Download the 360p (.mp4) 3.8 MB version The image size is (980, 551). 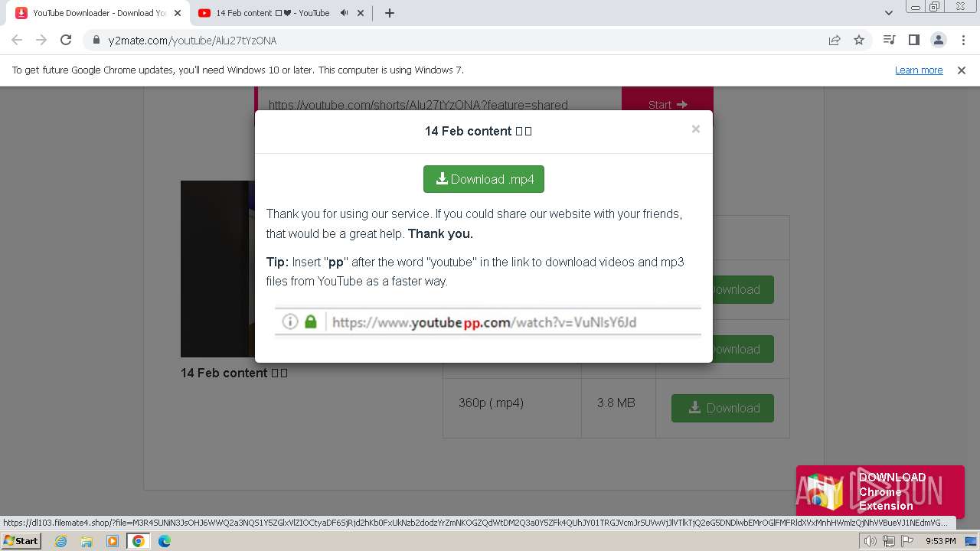pyautogui.click(x=723, y=408)
